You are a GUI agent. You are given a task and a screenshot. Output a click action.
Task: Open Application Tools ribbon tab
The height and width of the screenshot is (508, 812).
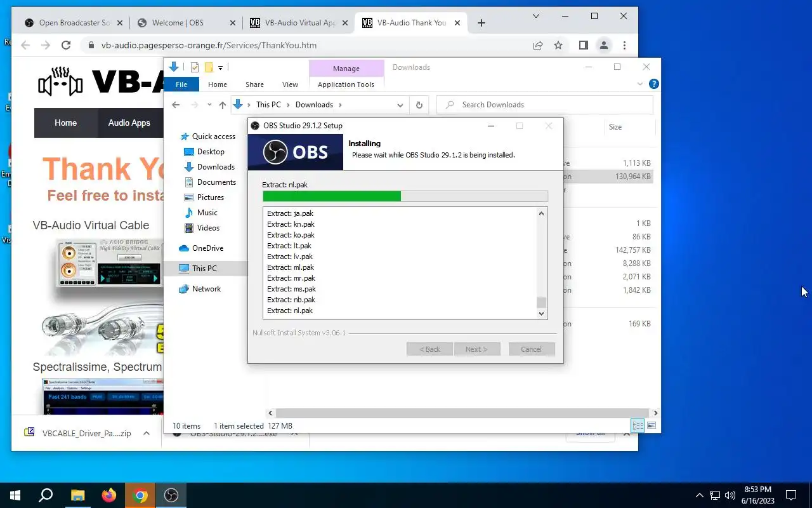[346, 84]
